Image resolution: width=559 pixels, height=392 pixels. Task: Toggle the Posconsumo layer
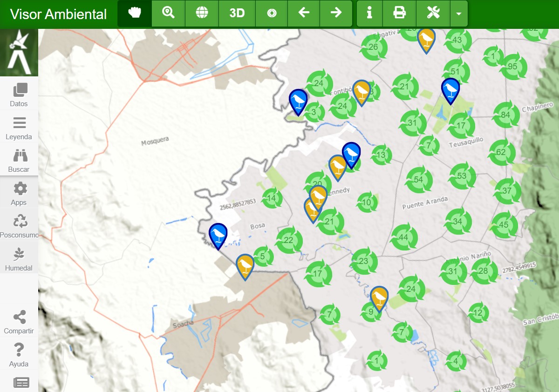pos(19,226)
